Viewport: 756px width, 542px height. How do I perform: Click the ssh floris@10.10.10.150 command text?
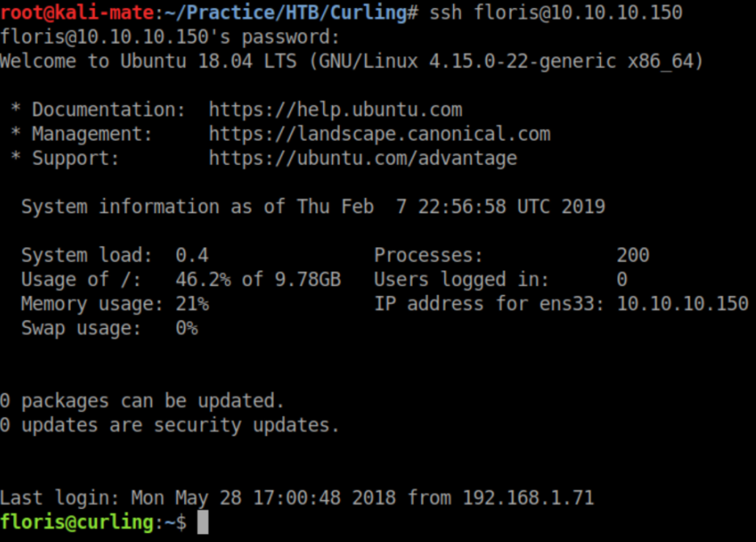(556, 13)
